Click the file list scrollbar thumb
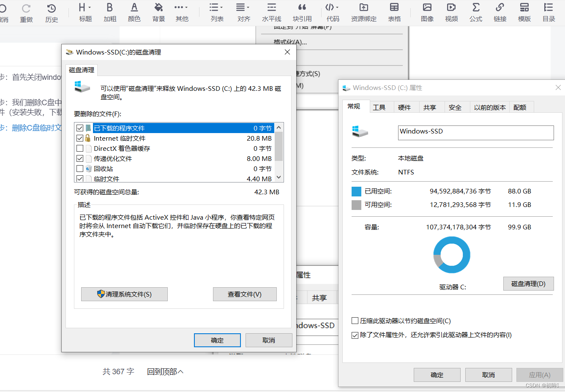Screen dimensions: 565x392 (279, 146)
